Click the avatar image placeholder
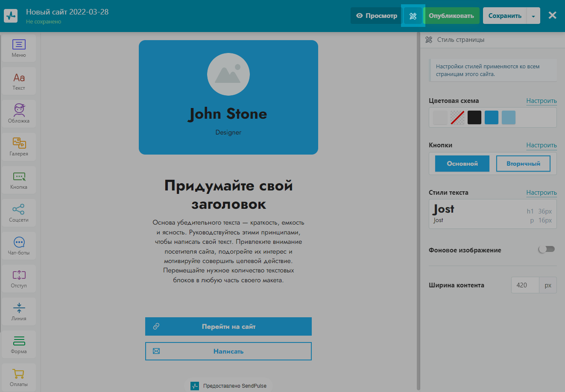 point(228,74)
